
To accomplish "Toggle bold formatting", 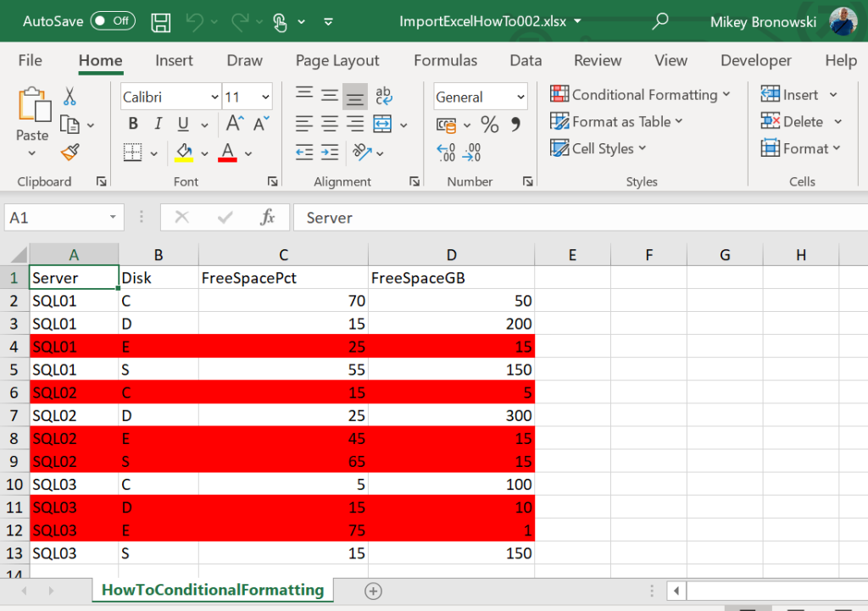I will [x=132, y=123].
